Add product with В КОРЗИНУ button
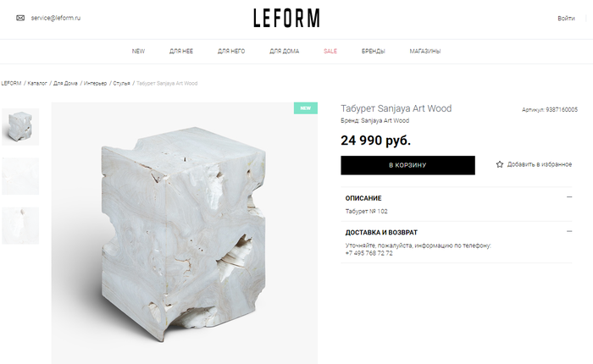This screenshot has width=593, height=364. (x=407, y=165)
